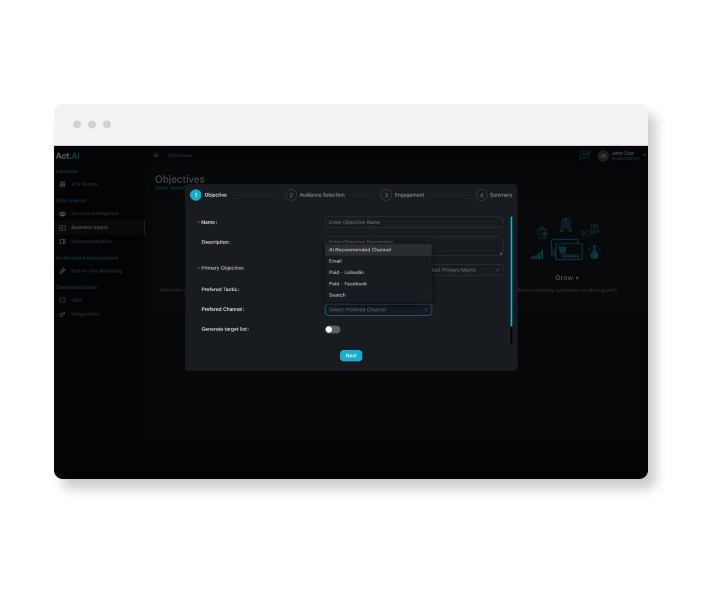Click the End-to-End Reporting icon
Screen dimensions: 720x605
[x=62, y=270]
